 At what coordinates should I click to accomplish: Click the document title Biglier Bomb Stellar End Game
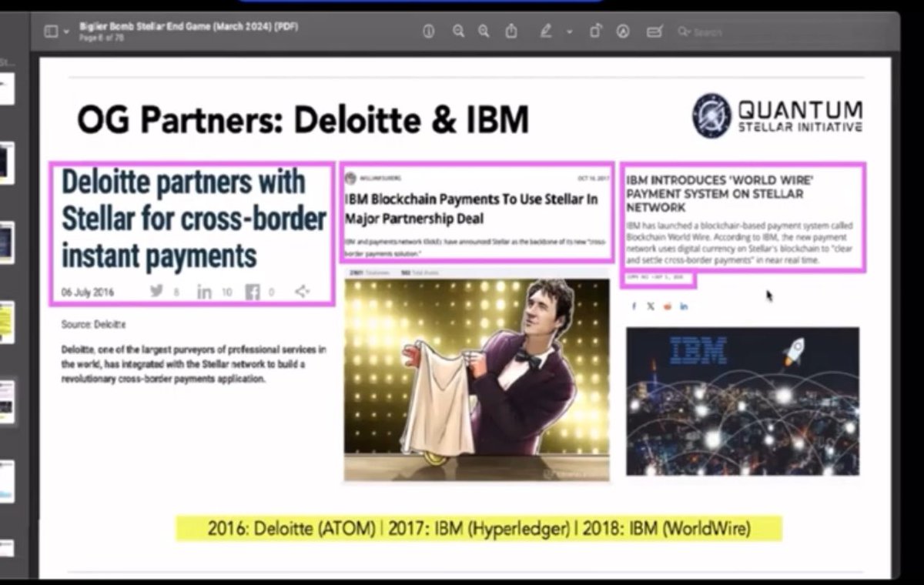[189, 26]
